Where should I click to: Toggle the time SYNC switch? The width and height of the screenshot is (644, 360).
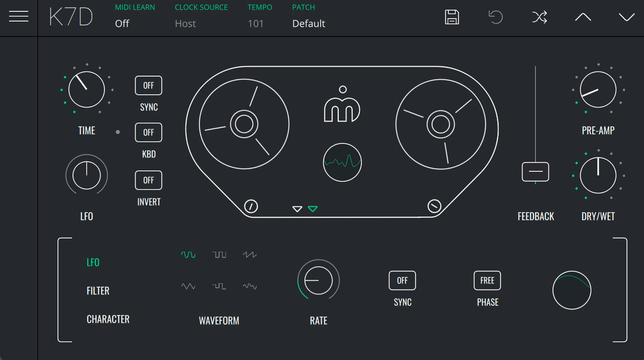coord(149,86)
